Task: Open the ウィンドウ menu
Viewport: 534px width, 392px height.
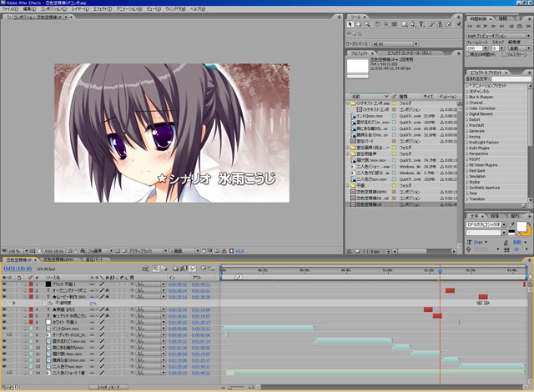Action: 175,9
